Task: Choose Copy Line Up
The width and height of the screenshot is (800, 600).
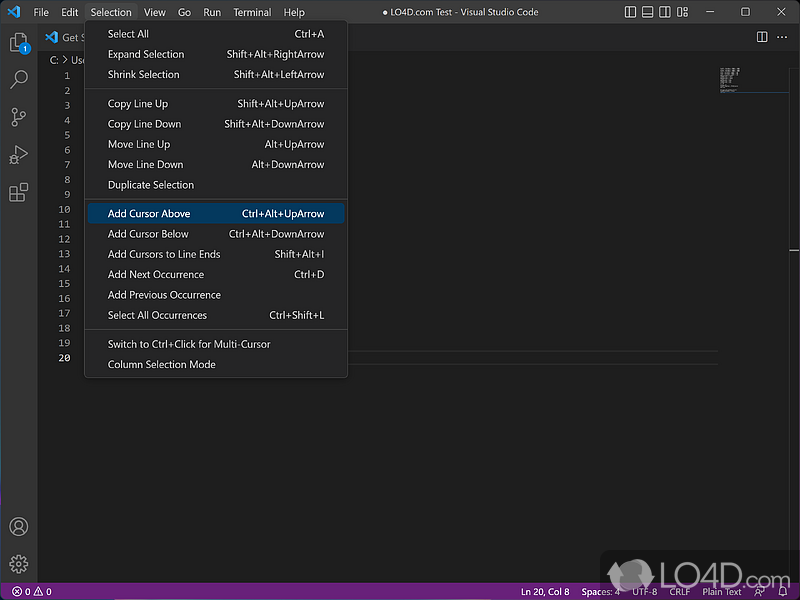Action: (x=216, y=104)
